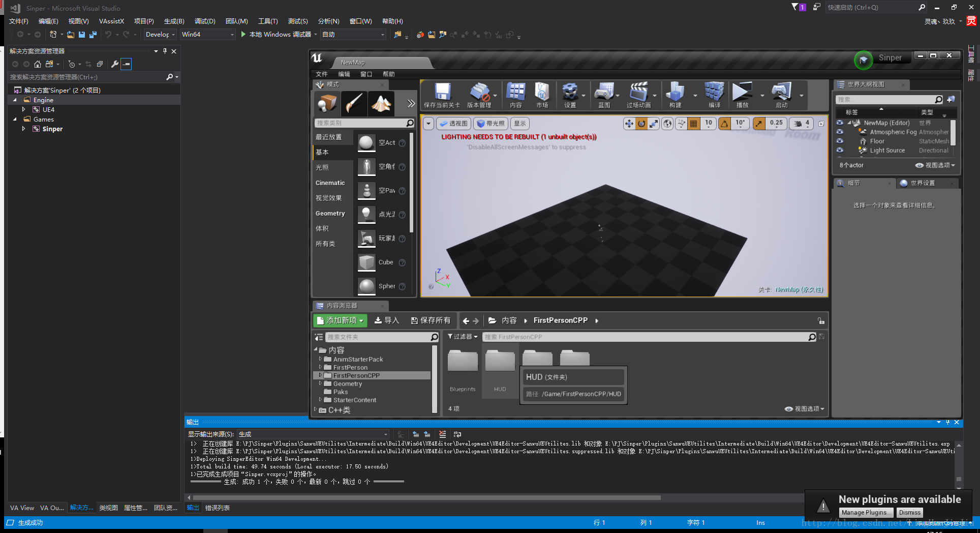This screenshot has height=533, width=980.
Task: Toggle scale snapping in viewport
Action: (758, 124)
